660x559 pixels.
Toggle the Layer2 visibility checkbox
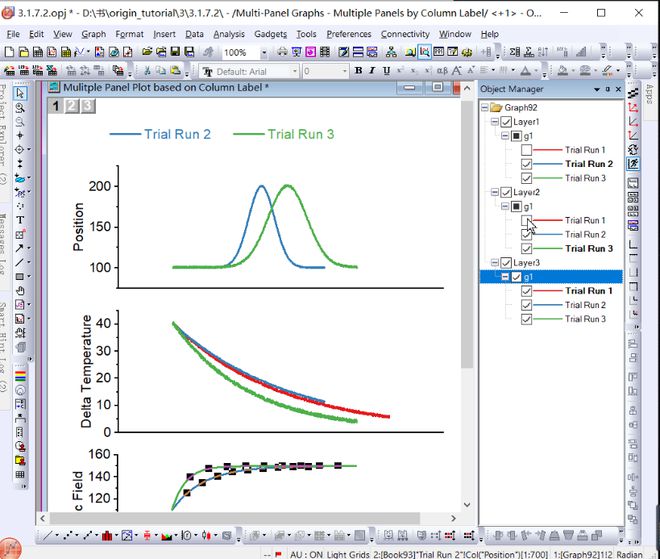click(506, 192)
